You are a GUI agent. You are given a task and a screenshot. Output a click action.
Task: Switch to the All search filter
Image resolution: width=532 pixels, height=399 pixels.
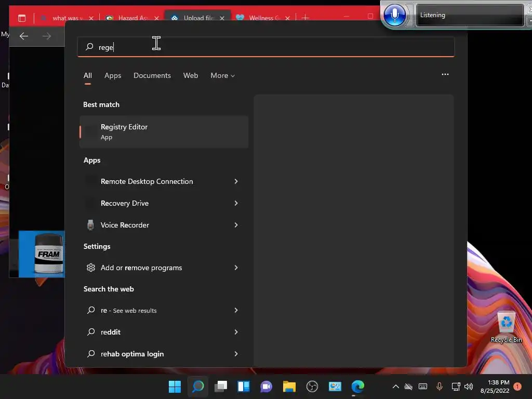click(87, 75)
